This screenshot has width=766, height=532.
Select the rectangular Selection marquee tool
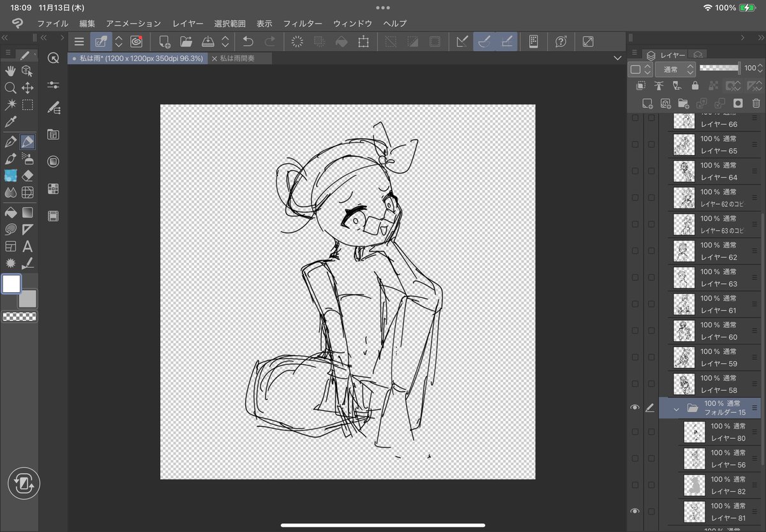(x=27, y=105)
